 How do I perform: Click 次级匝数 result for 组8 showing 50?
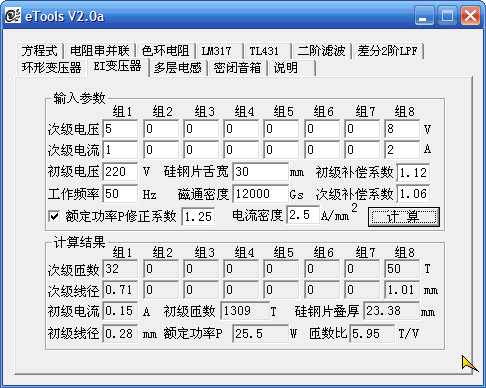coord(402,269)
